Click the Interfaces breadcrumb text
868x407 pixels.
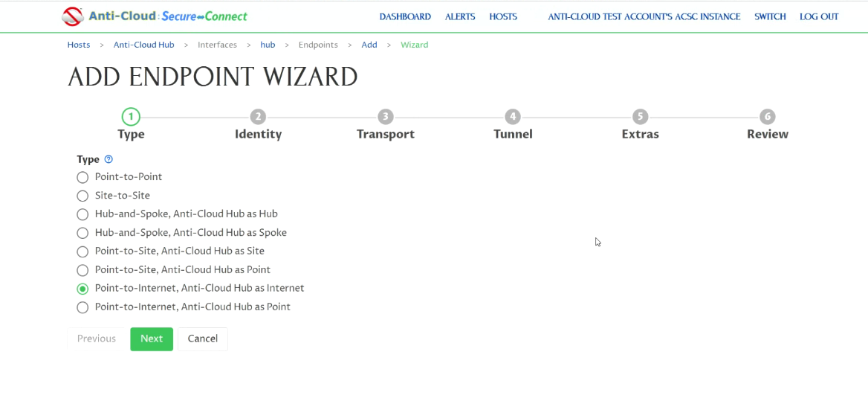point(217,45)
